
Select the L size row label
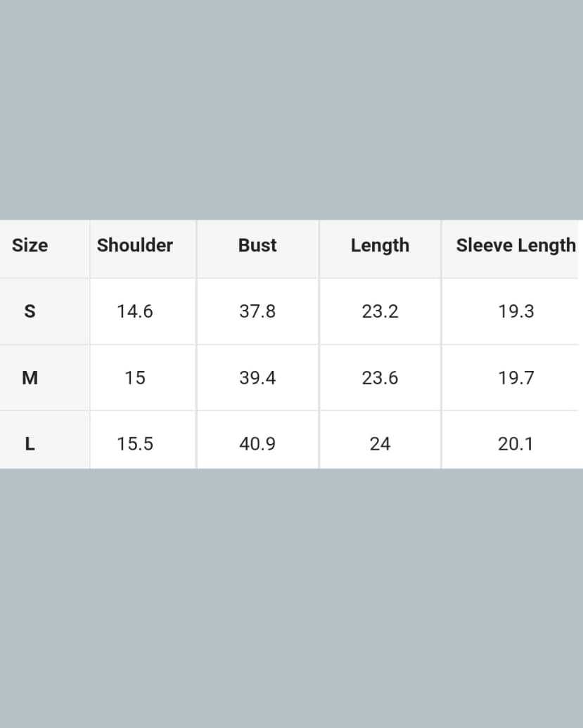click(30, 444)
